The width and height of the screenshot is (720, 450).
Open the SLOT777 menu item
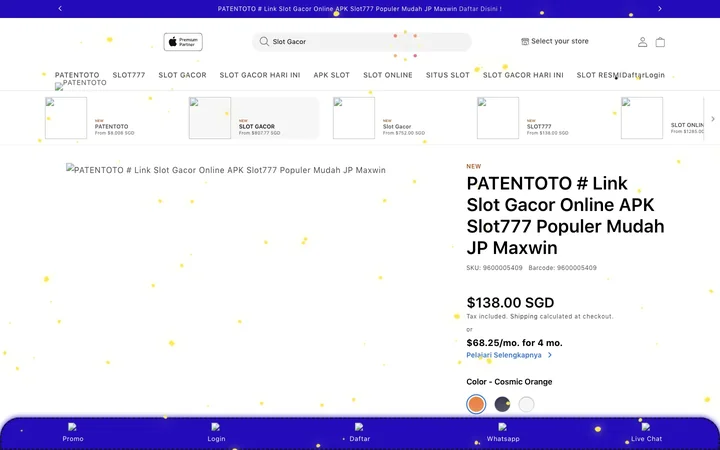129,75
